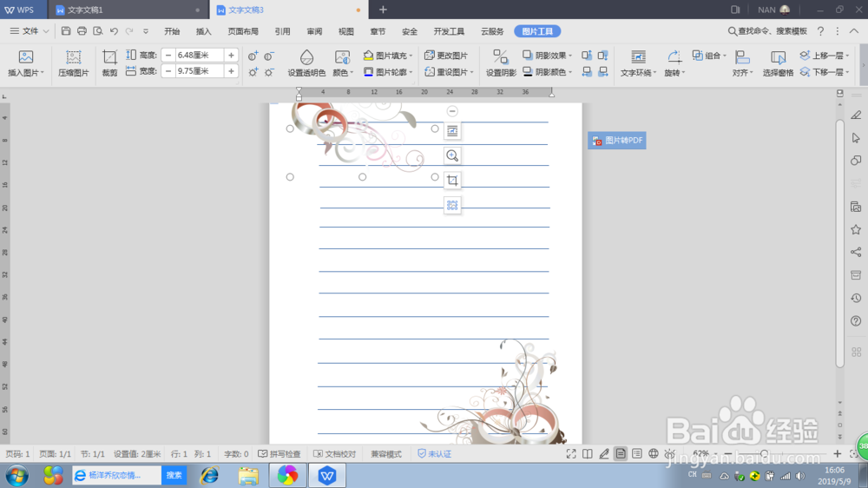868x488 pixels.
Task: Nudge shadow up icon
Action: pyautogui.click(x=587, y=56)
